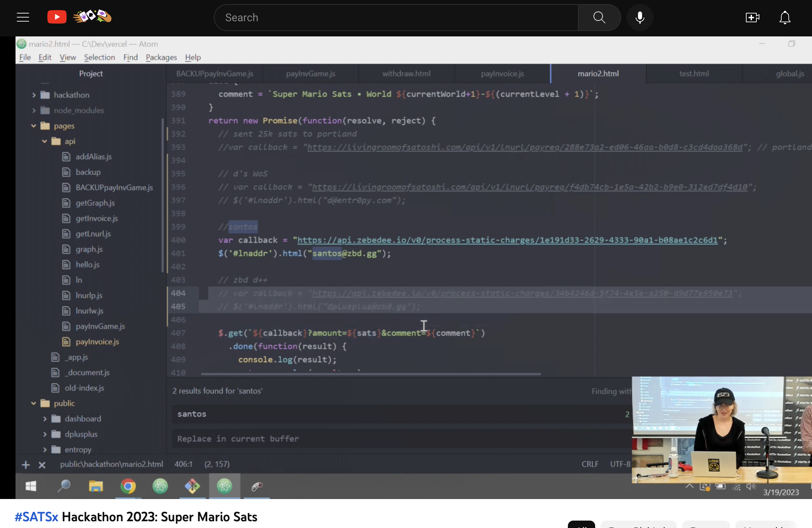Image resolution: width=812 pixels, height=528 pixels.
Task: Click the Windows Start button in video
Action: pyautogui.click(x=31, y=486)
